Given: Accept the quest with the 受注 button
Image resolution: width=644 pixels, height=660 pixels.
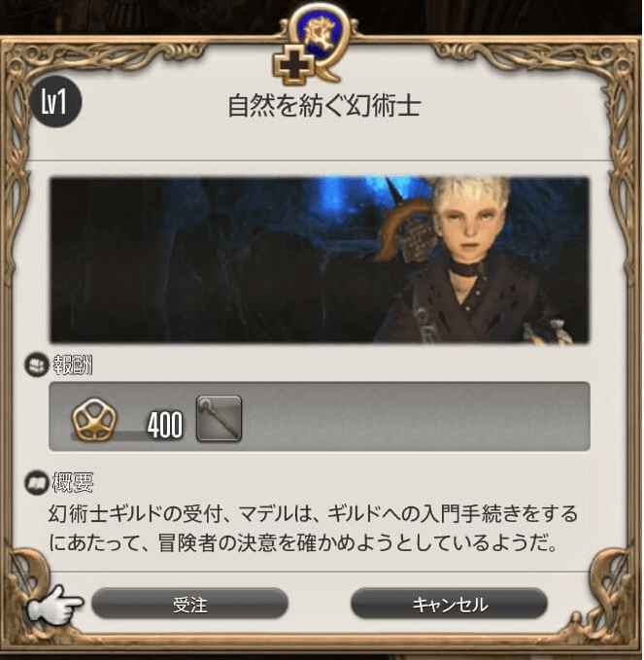Looking at the screenshot, I should 189,605.
